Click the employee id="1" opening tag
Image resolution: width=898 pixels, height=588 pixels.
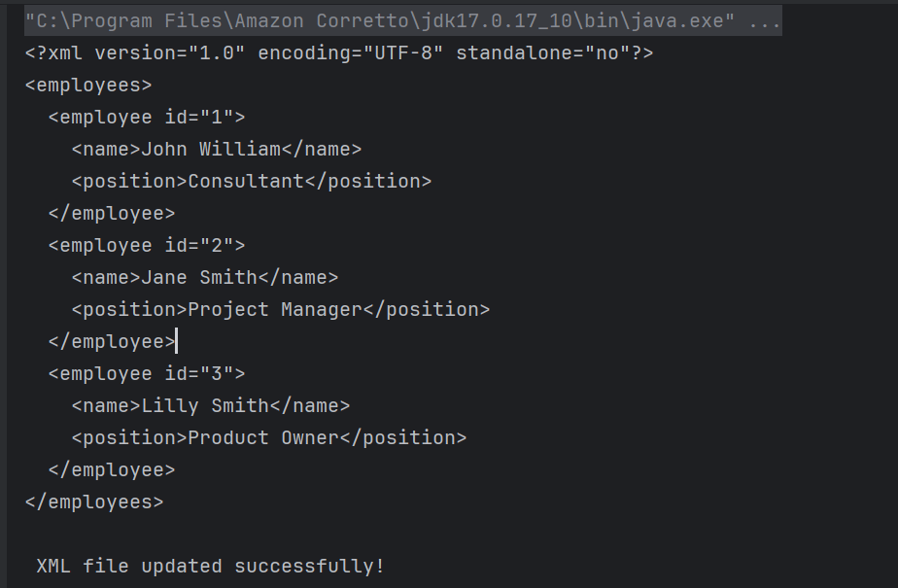click(x=147, y=117)
